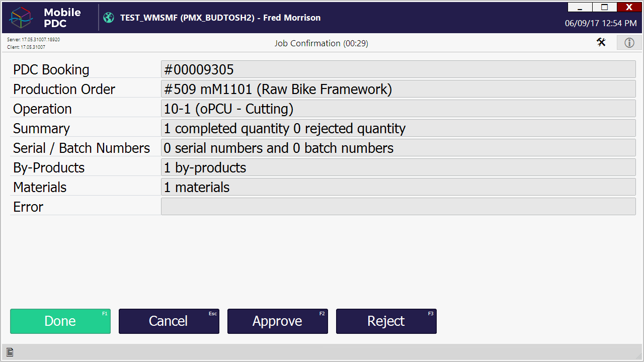Open the information icon button
The width and height of the screenshot is (644, 362).
629,43
